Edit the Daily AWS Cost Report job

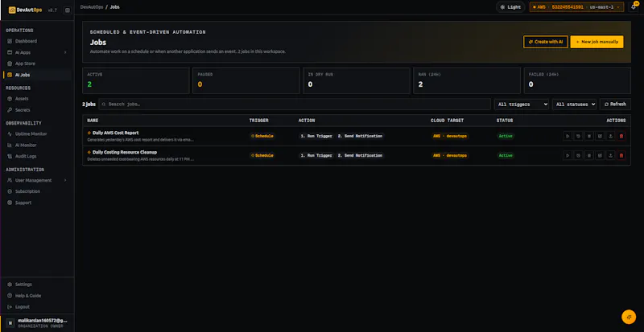(600, 136)
